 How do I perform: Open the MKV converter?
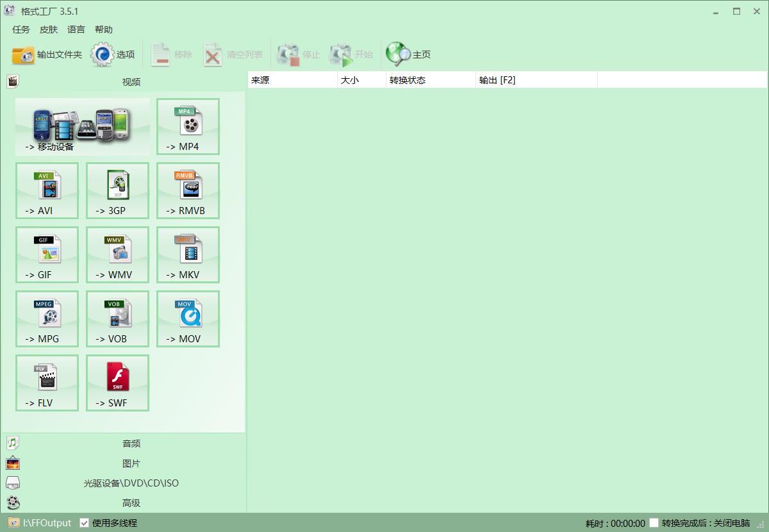[x=188, y=254]
